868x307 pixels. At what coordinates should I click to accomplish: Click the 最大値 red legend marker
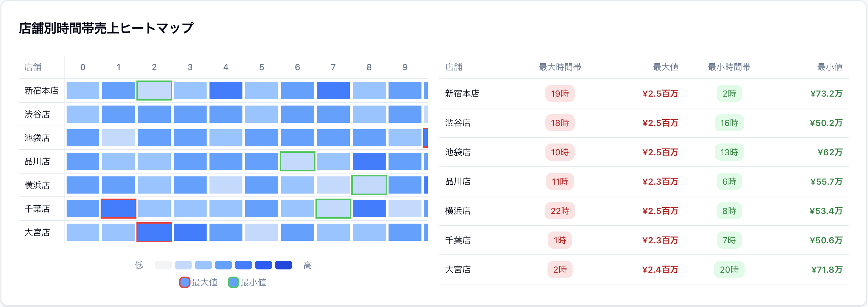[184, 282]
